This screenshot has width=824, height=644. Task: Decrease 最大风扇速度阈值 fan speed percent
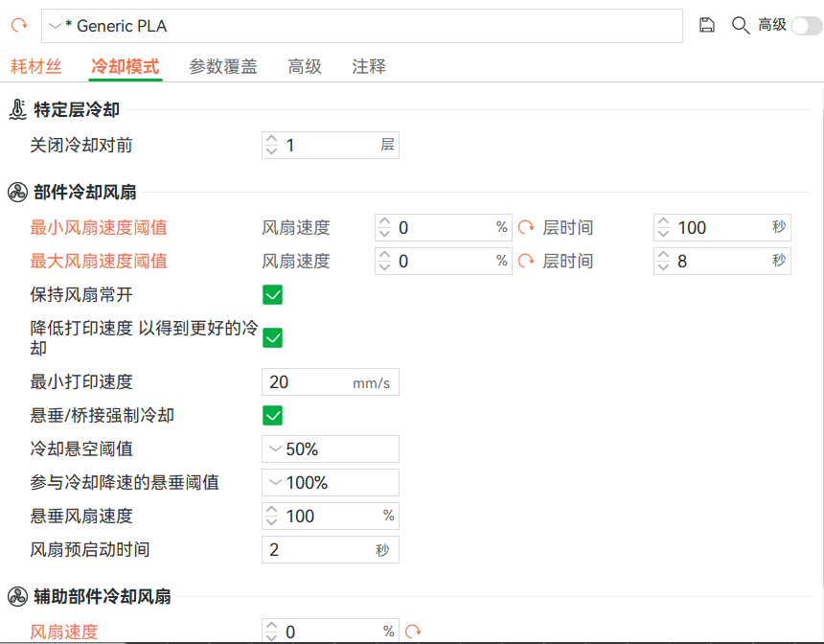pos(384,267)
